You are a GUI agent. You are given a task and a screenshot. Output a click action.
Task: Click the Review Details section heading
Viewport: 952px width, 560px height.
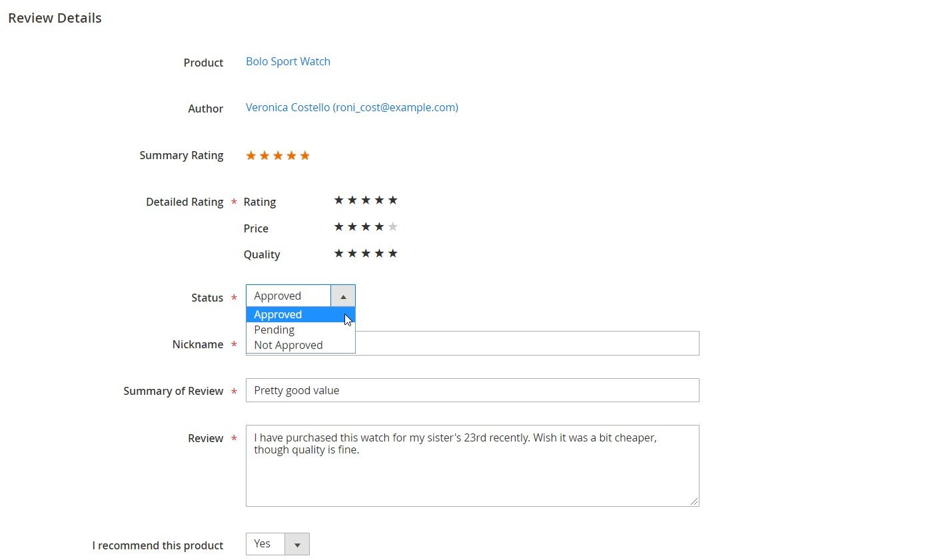[55, 18]
